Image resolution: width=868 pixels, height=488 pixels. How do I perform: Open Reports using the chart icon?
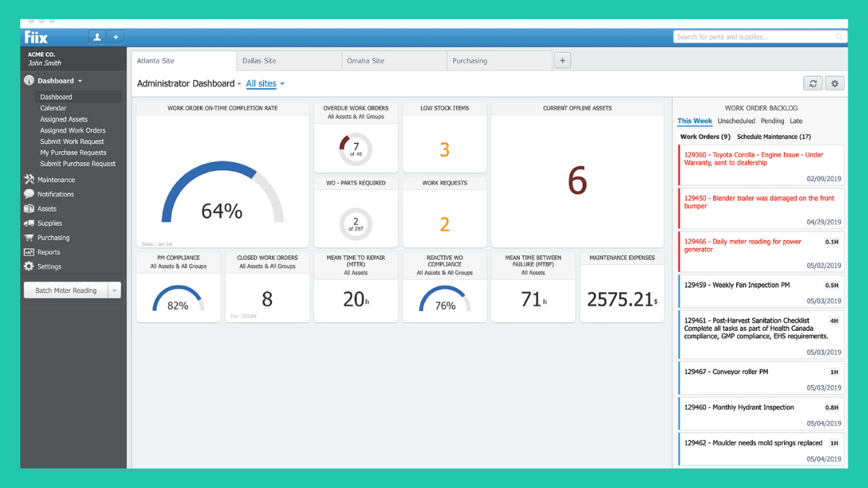[x=28, y=251]
